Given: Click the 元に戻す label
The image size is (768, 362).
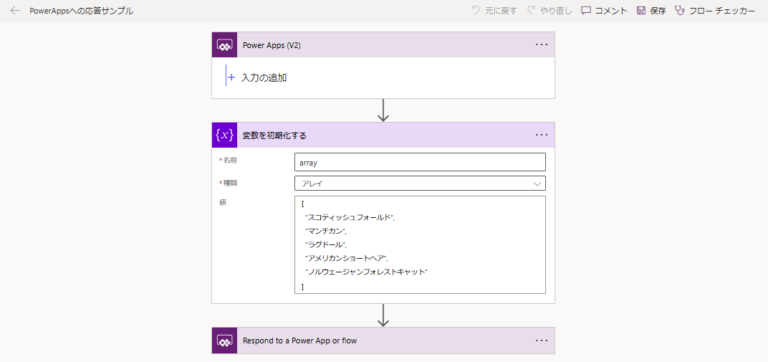Looking at the screenshot, I should point(501,11).
